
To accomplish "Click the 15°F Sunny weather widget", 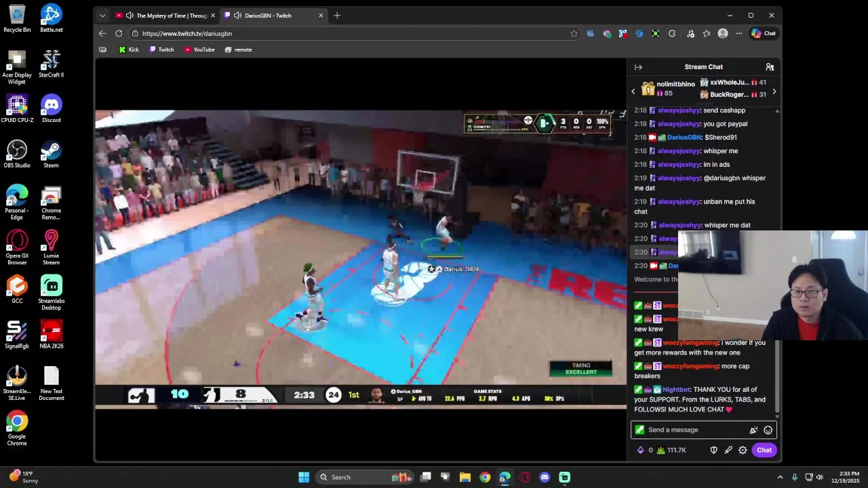I will tap(23, 477).
